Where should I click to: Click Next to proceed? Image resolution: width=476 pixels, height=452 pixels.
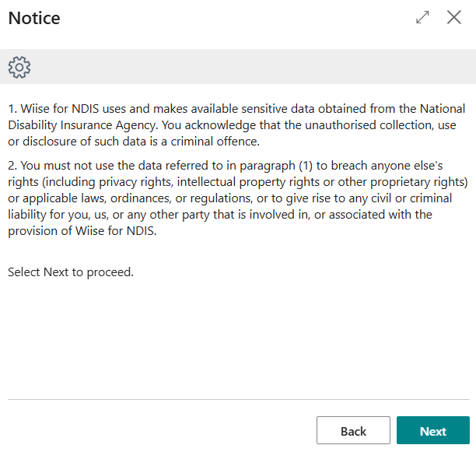point(433,430)
